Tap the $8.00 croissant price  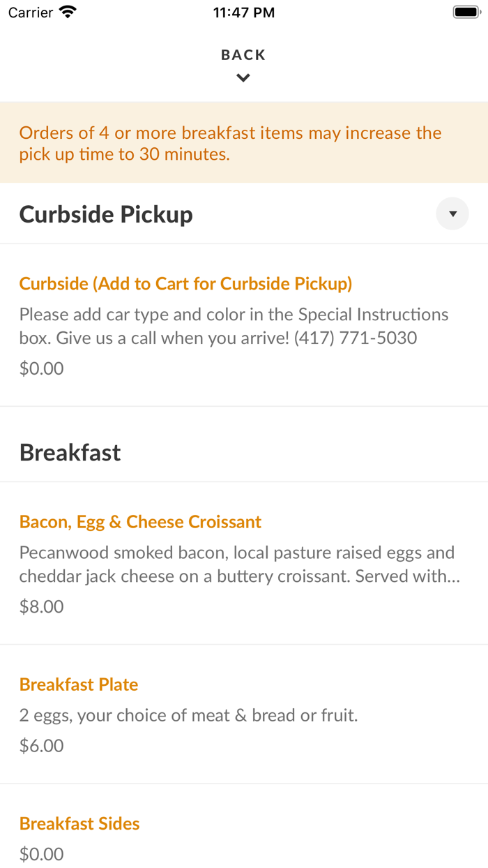point(42,606)
